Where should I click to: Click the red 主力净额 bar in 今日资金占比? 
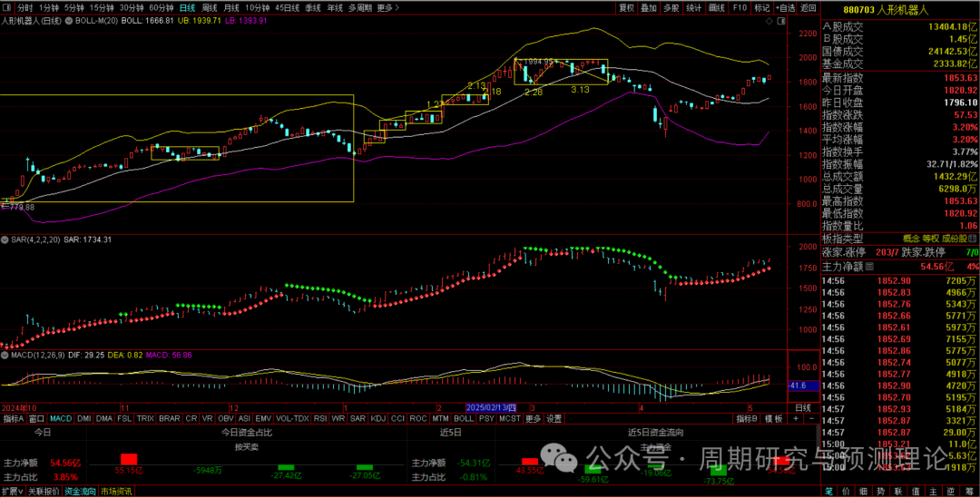tap(128, 459)
